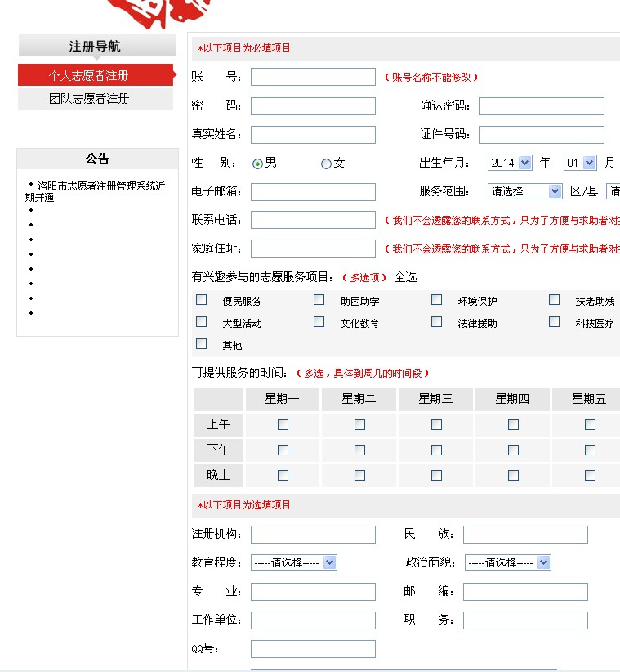Click 全选 to select all service items
This screenshot has height=672, width=620.
pyautogui.click(x=405, y=277)
